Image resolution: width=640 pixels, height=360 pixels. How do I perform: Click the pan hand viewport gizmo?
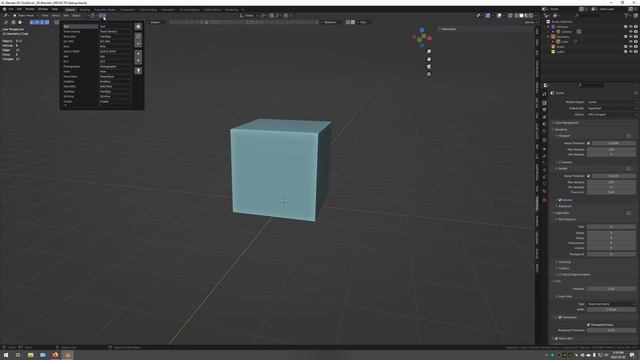pos(429,59)
